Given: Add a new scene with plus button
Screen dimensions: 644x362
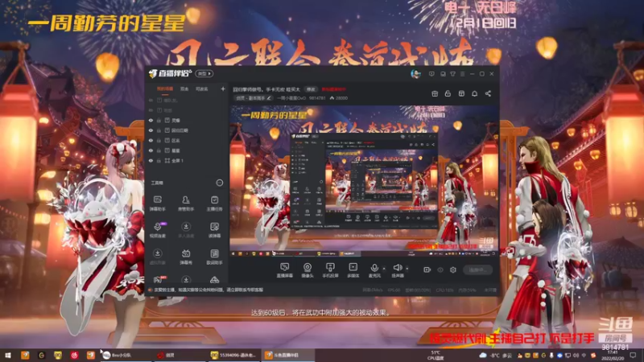Looking at the screenshot, I should [x=223, y=88].
